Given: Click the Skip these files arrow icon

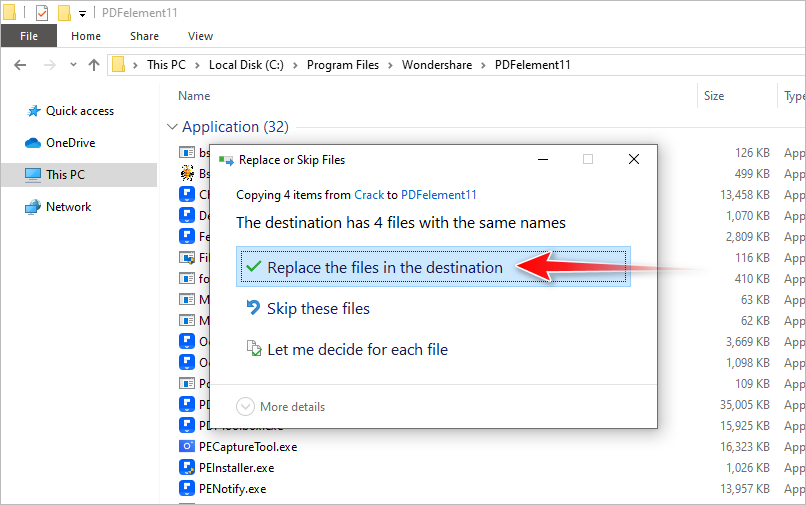Looking at the screenshot, I should [254, 308].
